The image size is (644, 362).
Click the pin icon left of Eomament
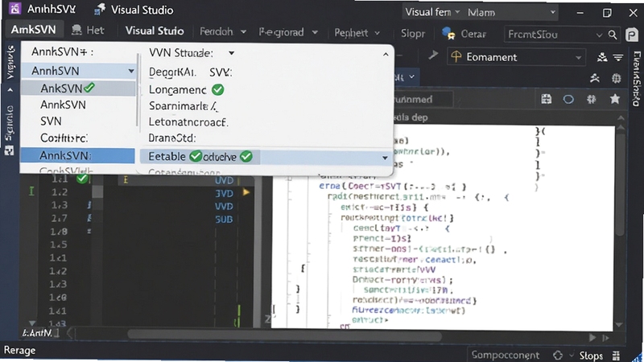pos(433,55)
